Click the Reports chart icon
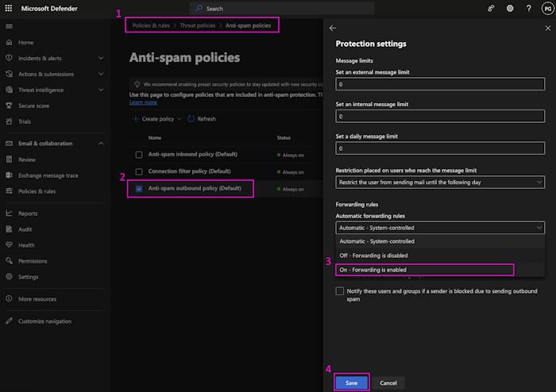556x392 pixels. 10,213
